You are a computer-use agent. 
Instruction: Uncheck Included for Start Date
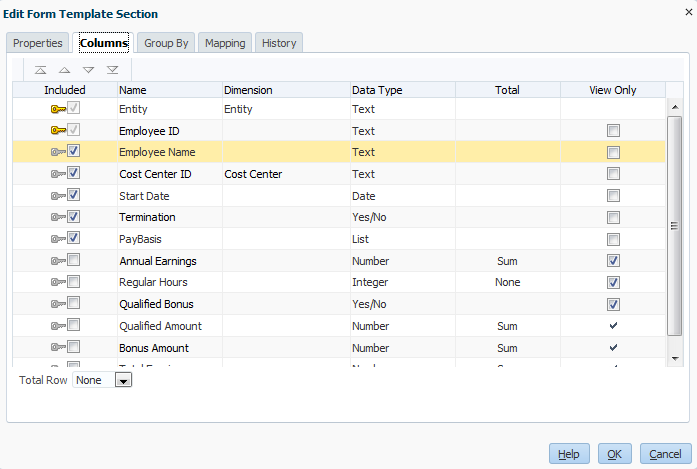tap(74, 195)
